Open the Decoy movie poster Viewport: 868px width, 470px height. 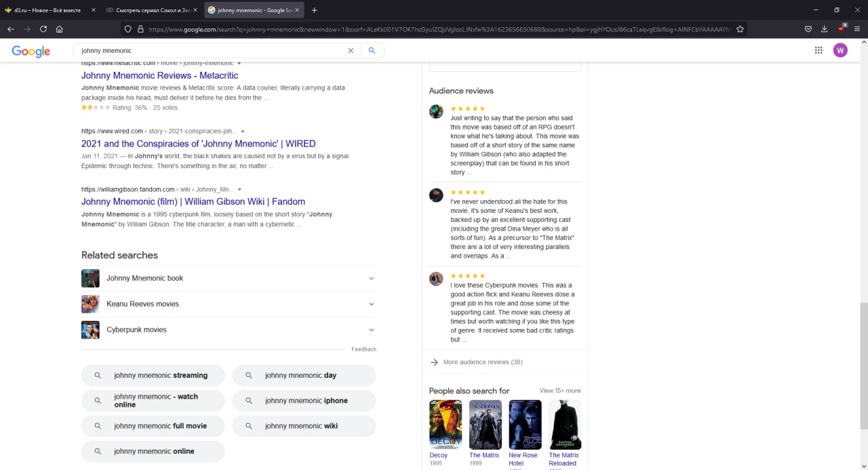[x=446, y=425]
